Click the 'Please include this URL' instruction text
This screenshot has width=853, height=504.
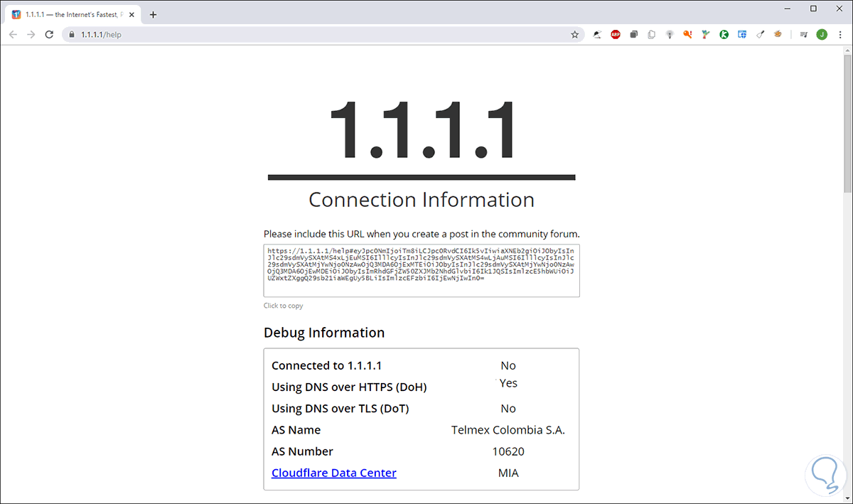[x=422, y=233]
